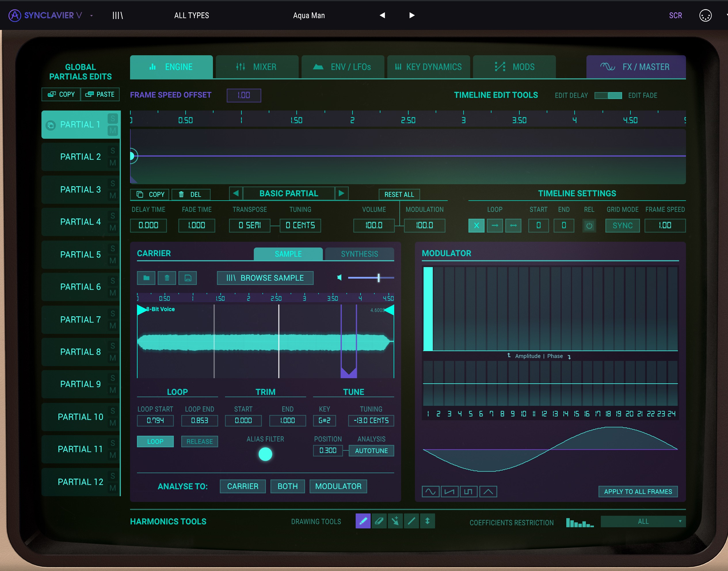Click the trash icon to remove sample
The height and width of the screenshot is (571, 728).
coord(167,278)
